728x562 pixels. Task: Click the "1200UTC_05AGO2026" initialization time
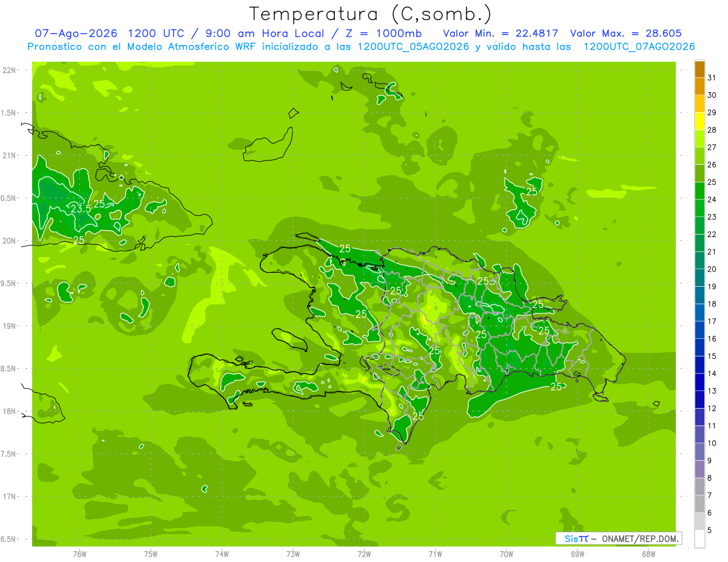click(413, 47)
